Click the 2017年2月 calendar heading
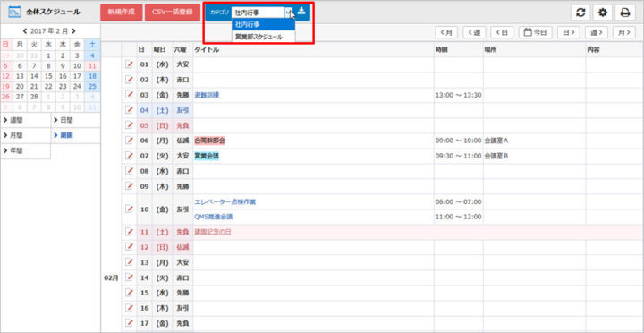The image size is (644, 333). (x=49, y=30)
